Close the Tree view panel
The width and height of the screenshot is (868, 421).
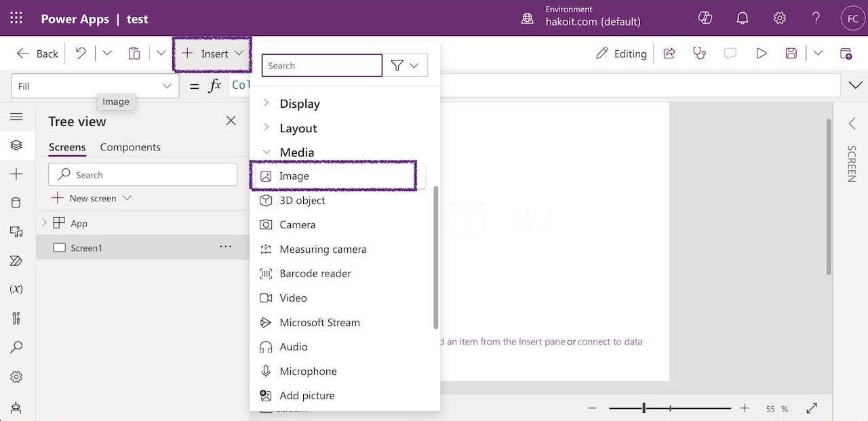231,121
